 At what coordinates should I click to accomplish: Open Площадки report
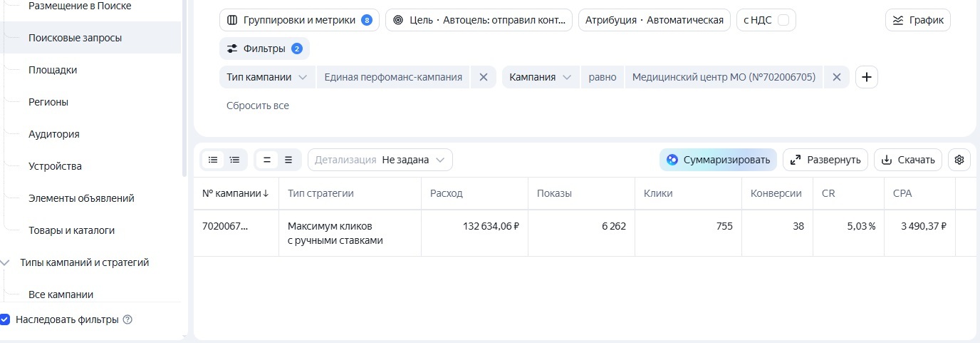(53, 70)
